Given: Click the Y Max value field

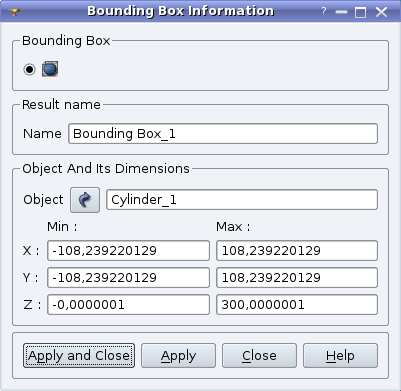Looking at the screenshot, I should coord(297,277).
